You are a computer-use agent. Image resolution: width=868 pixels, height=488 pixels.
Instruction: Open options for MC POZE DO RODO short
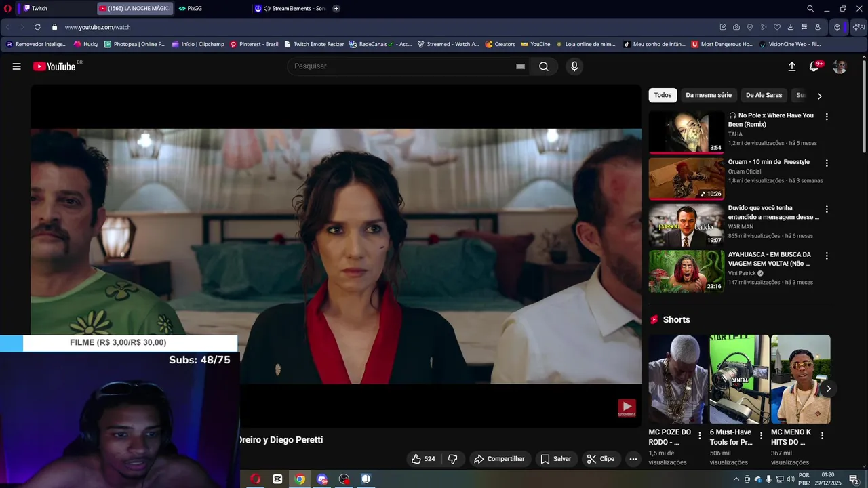pos(700,436)
